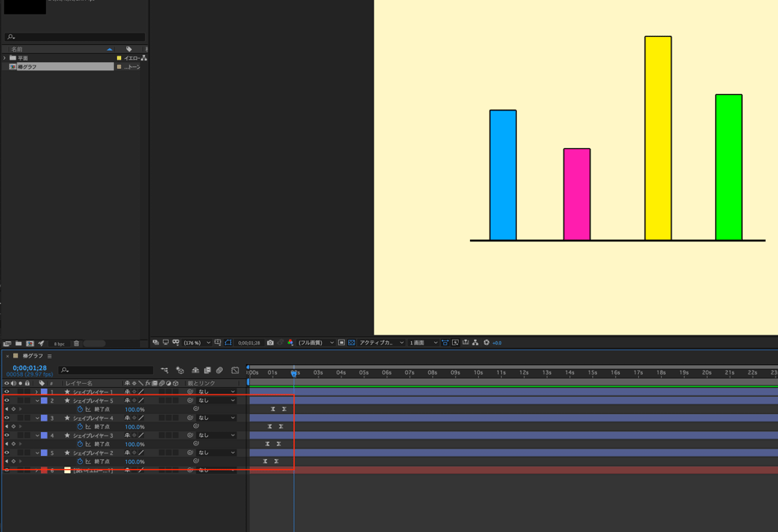Click stopwatch for シェイプレイヤー 5 終了点

(x=79, y=409)
